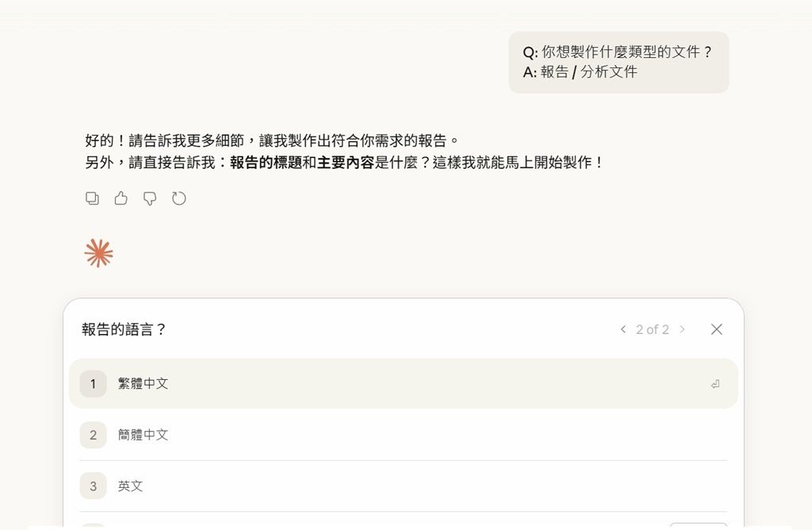Image resolution: width=812 pixels, height=530 pixels.
Task: Give the response a thumbs up
Action: tap(121, 198)
